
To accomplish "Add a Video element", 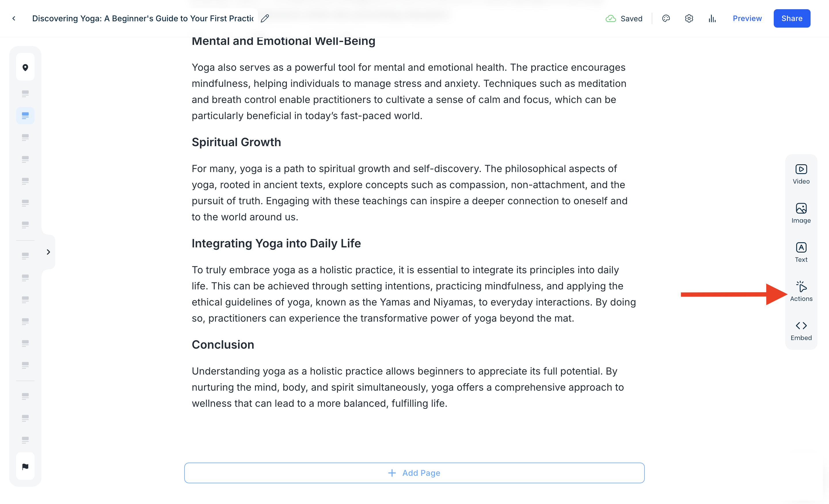I will click(801, 174).
